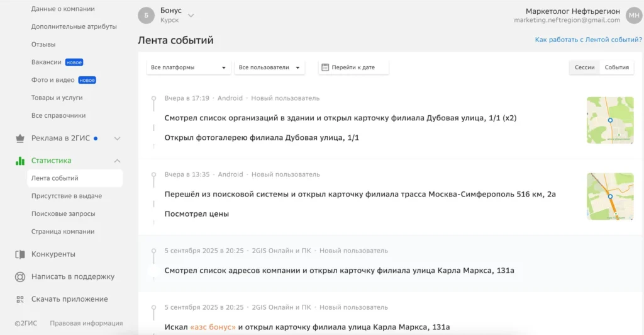Click the marketing.neftregion@gmail.com email

(x=567, y=20)
